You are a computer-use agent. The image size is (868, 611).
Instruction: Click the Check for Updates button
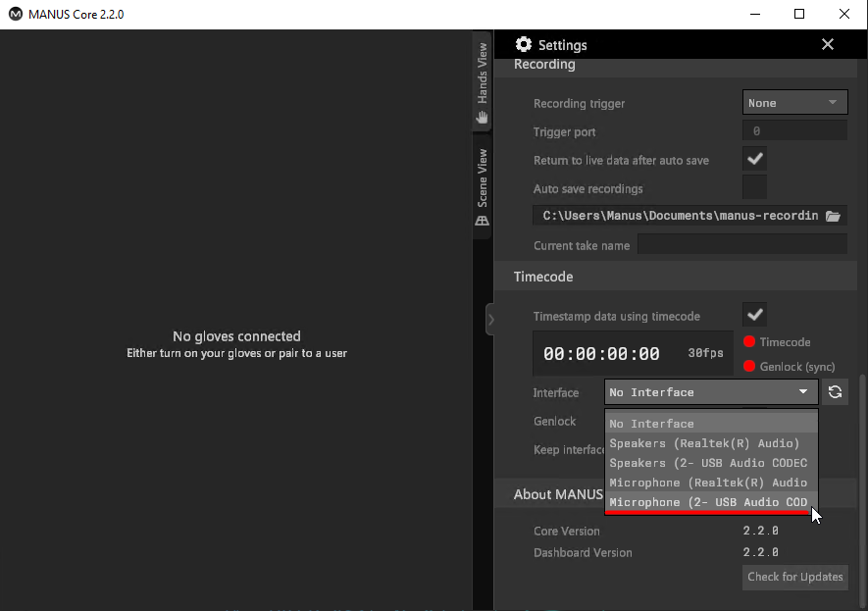[794, 577]
